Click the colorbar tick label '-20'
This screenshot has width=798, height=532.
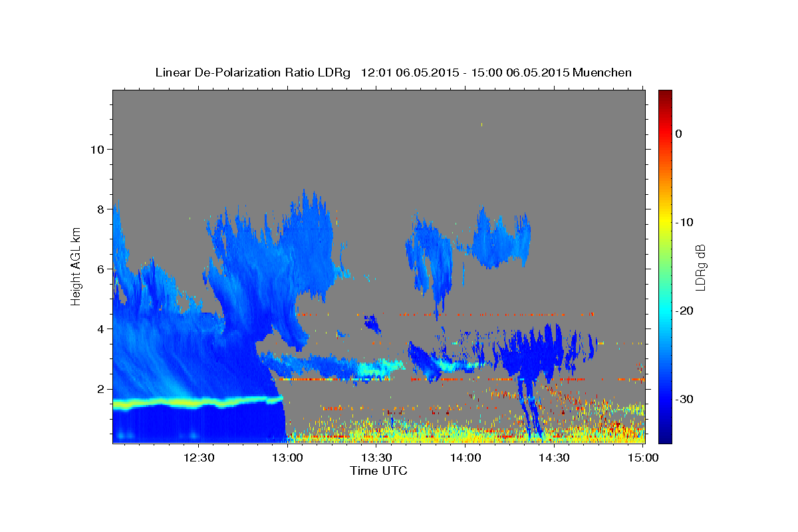coord(685,311)
